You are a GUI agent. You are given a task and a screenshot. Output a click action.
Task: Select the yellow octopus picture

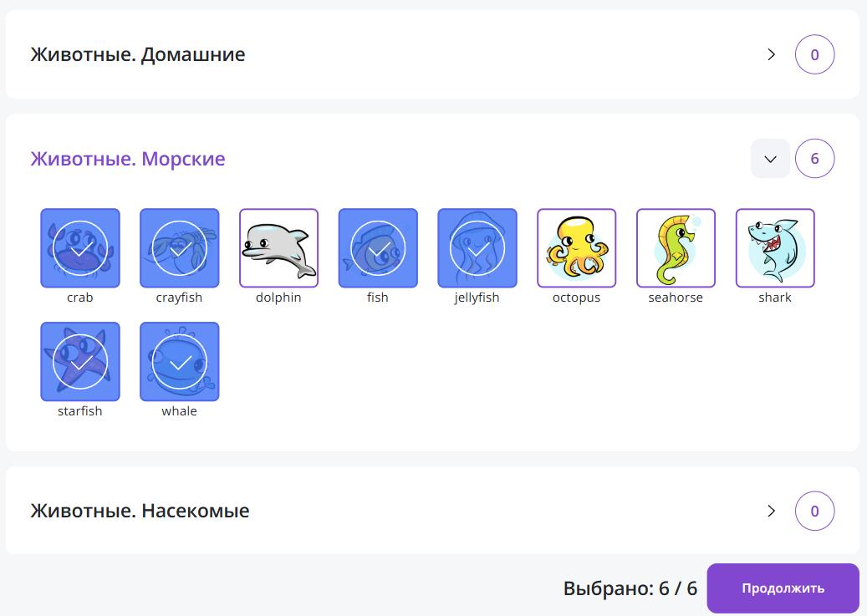[x=577, y=248]
